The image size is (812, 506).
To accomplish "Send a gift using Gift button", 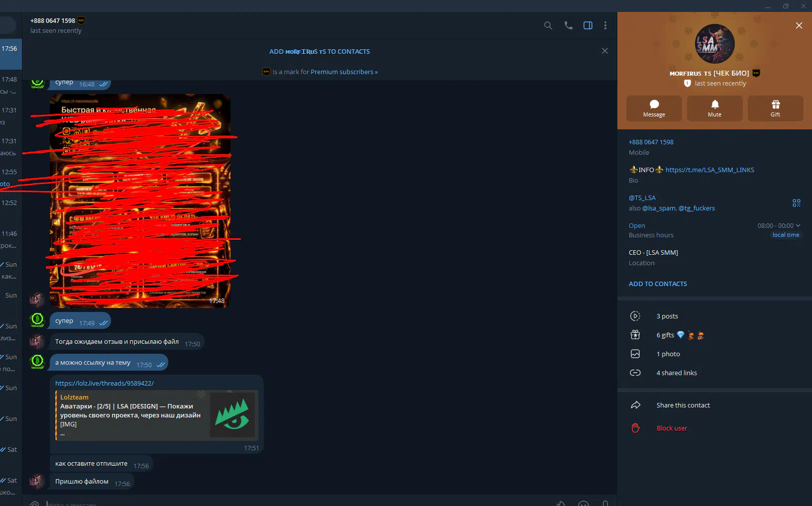I will pyautogui.click(x=775, y=108).
